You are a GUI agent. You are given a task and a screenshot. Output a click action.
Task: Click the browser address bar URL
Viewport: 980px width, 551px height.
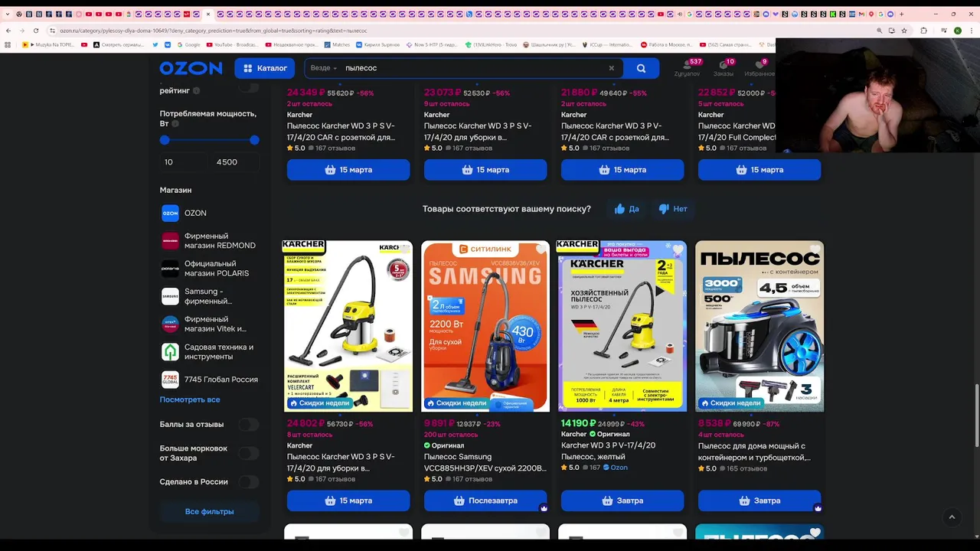coord(214,31)
